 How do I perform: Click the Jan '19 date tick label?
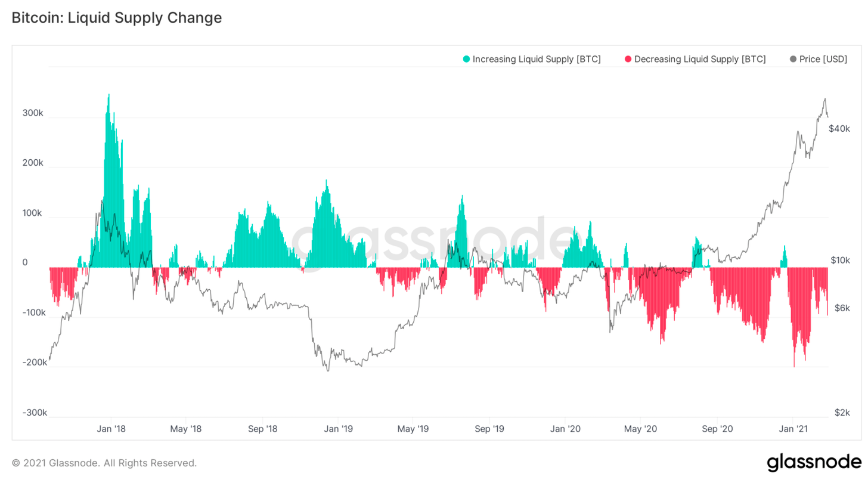tap(339, 429)
